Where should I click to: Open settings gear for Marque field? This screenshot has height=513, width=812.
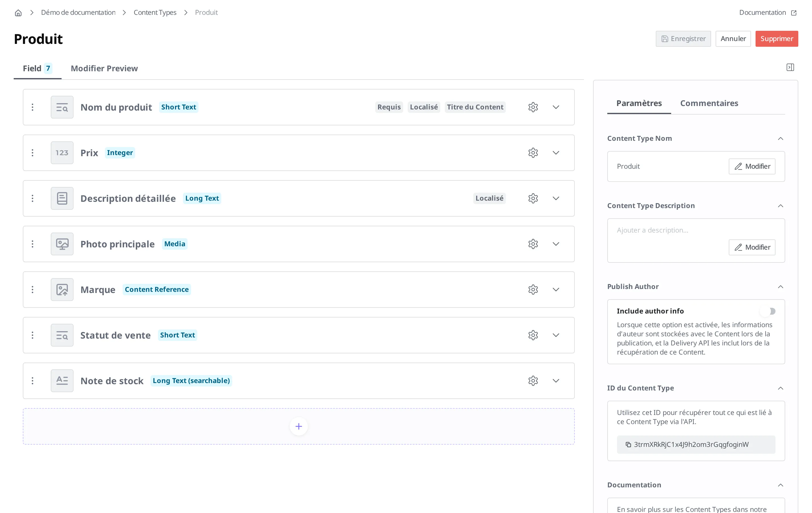coord(533,290)
